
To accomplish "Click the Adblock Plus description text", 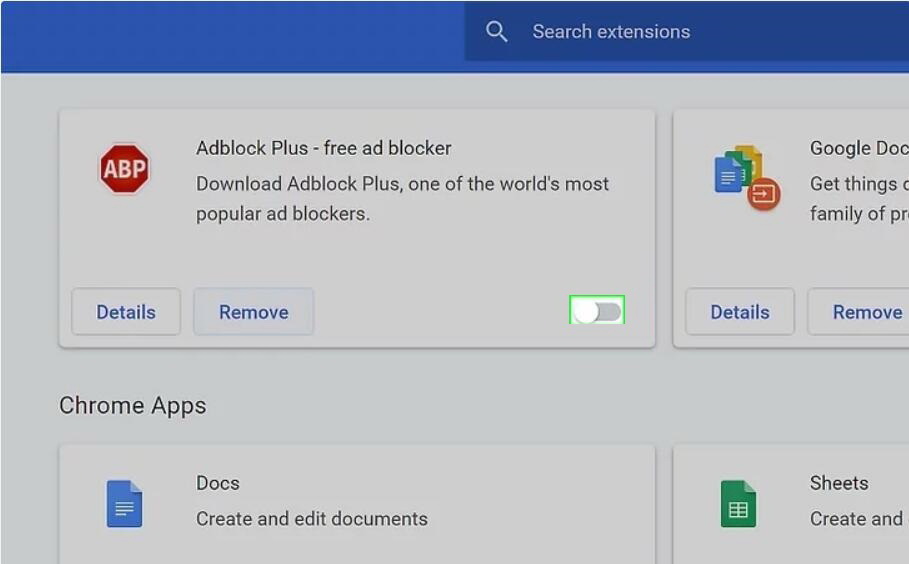I will pos(402,198).
